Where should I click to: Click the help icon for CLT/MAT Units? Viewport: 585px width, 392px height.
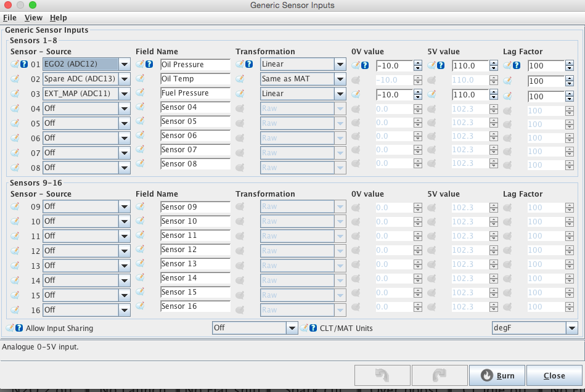tap(313, 328)
